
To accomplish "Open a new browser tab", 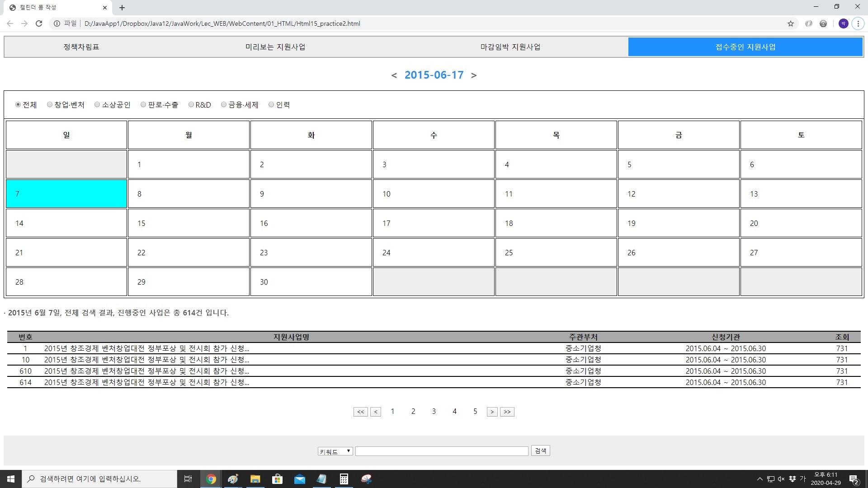I will pos(122,8).
